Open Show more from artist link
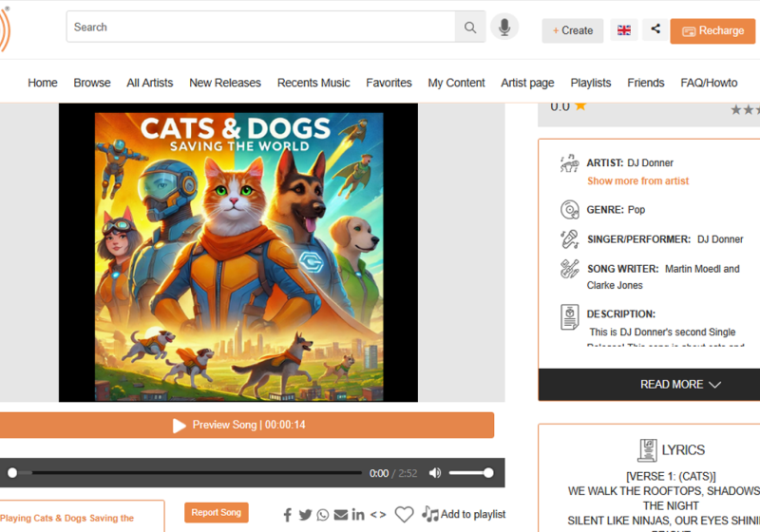The height and width of the screenshot is (532, 760). [637, 180]
